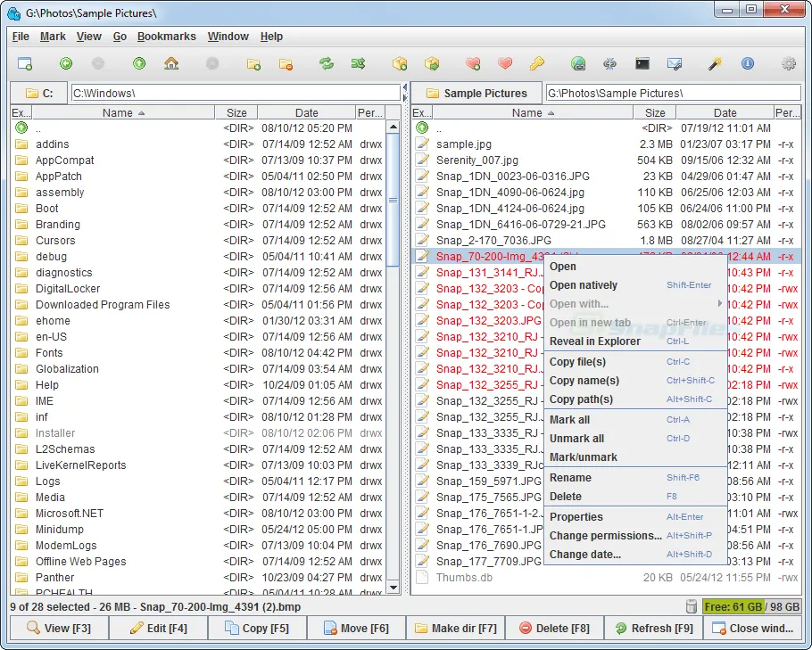812x650 pixels.
Task: Click trash can icon in status bar
Action: point(691,606)
